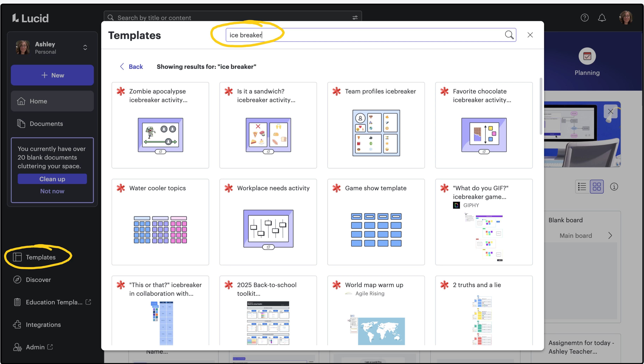The image size is (644, 364).
Task: Select Templates in the sidebar
Action: coord(41,257)
